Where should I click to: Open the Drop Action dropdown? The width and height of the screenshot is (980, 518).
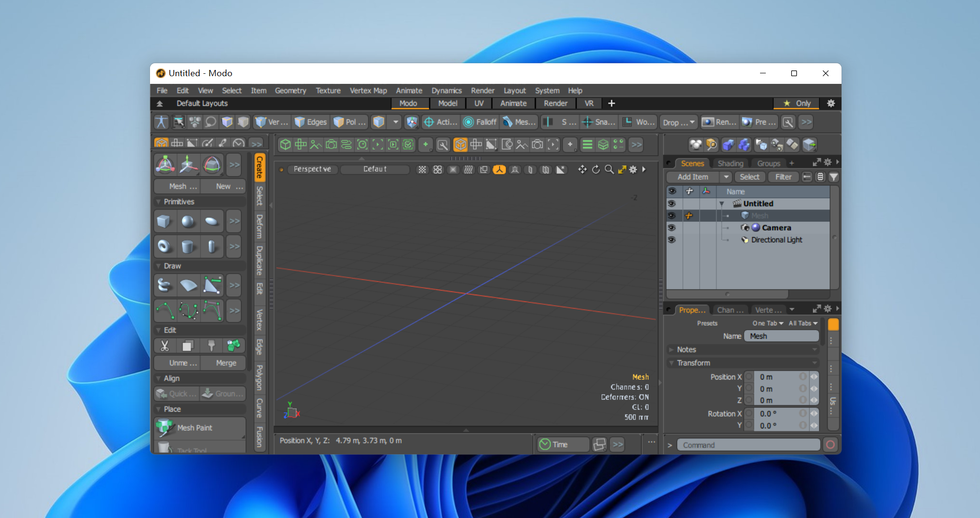679,122
